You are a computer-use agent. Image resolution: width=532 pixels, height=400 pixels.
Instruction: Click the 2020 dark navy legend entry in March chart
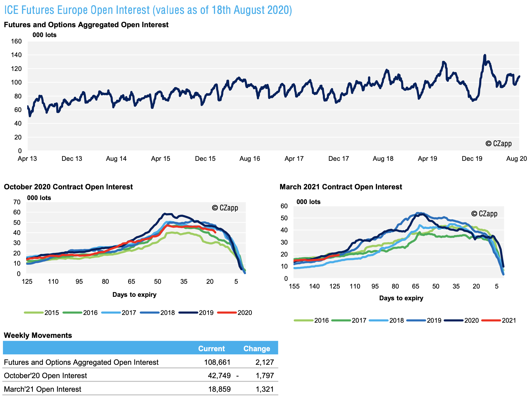pyautogui.click(x=461, y=320)
